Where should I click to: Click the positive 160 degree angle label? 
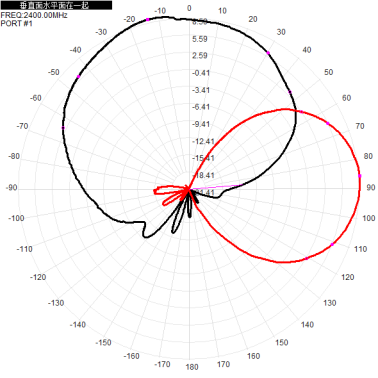253,356
